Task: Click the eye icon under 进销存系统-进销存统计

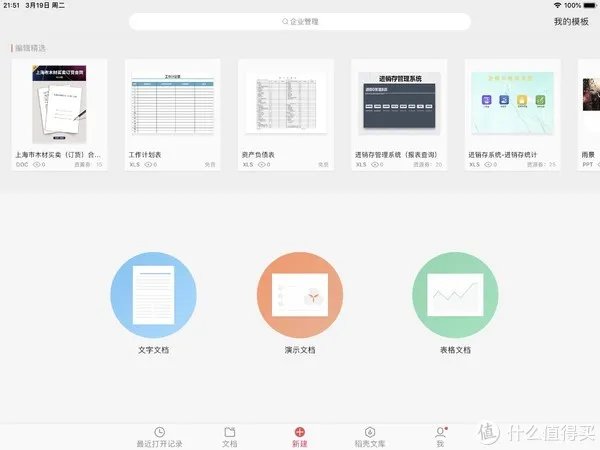Action: (x=488, y=165)
